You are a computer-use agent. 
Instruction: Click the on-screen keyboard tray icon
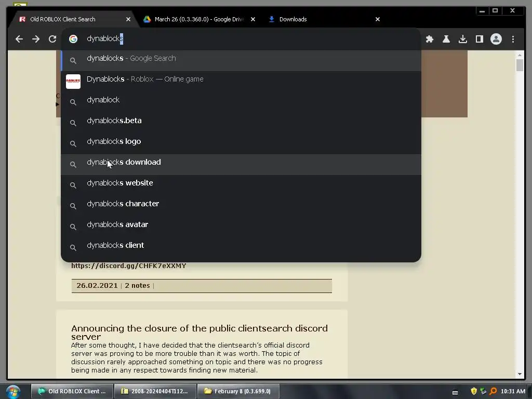coord(455,392)
